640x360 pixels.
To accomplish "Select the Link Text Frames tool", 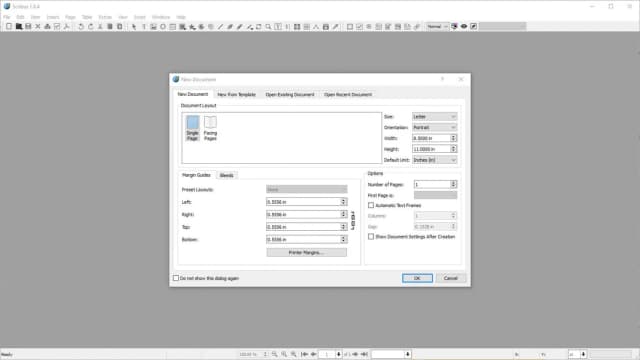I will (x=297, y=27).
